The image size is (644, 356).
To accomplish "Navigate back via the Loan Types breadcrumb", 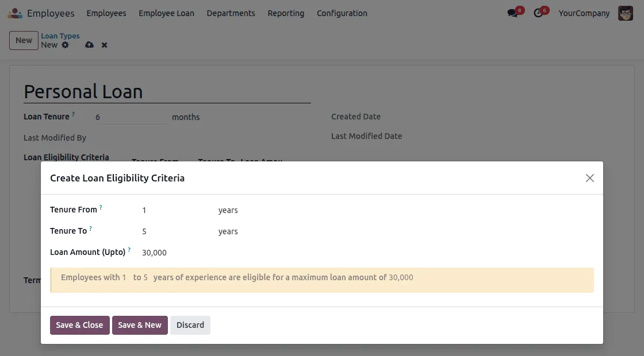I will (60, 36).
